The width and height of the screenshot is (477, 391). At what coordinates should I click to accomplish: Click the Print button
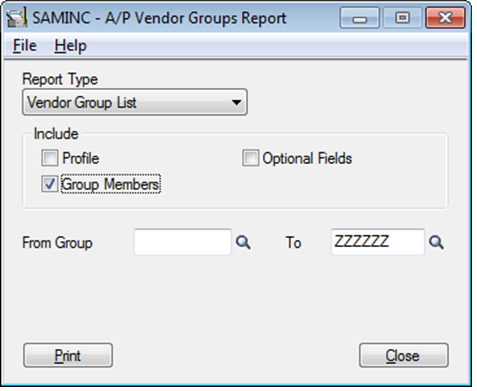[x=68, y=355]
